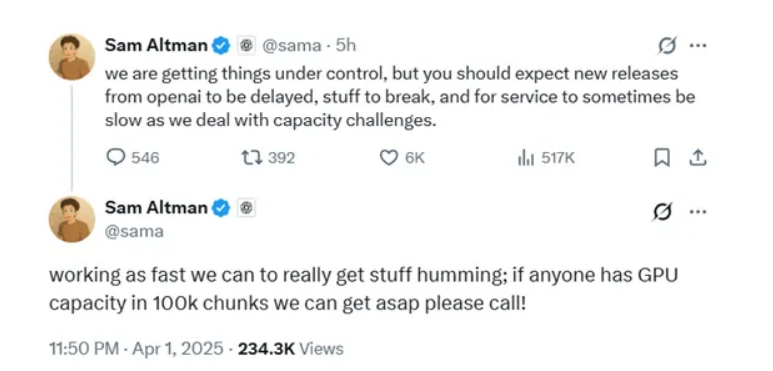Image resolution: width=773 pixels, height=371 pixels.
Task: Click the @sama handle in first tweet
Action: (291, 46)
